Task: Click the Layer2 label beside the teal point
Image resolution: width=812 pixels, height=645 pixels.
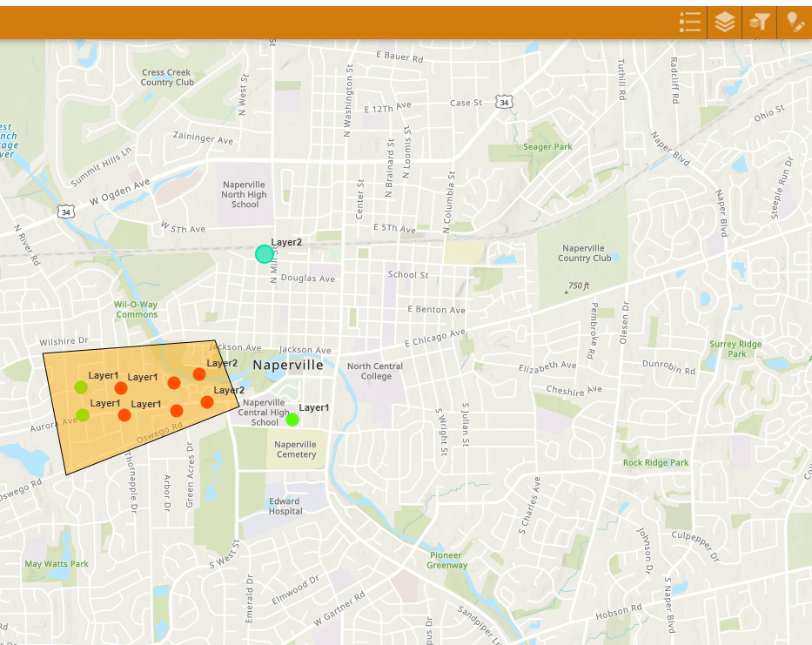Action: pos(286,242)
